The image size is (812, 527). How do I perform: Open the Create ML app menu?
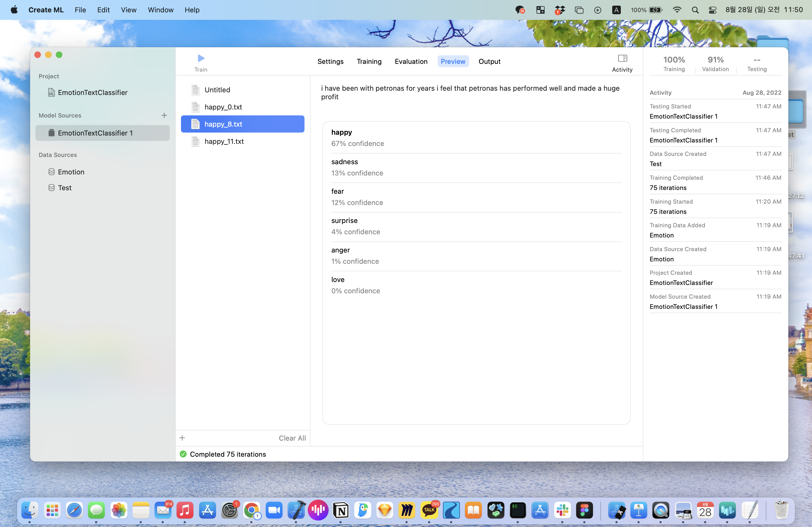[x=46, y=10]
